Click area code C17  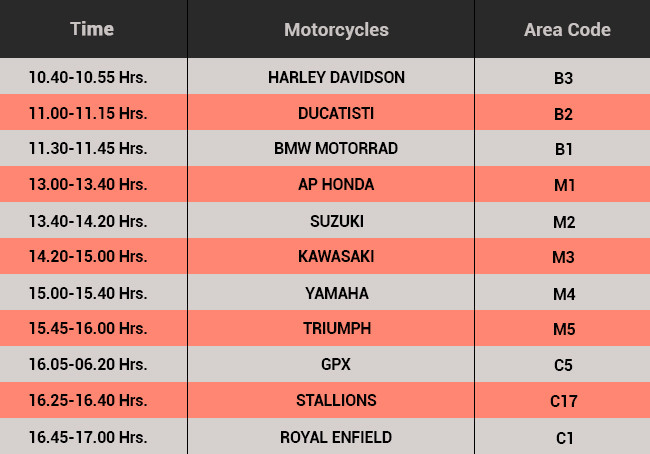pyautogui.click(x=564, y=402)
